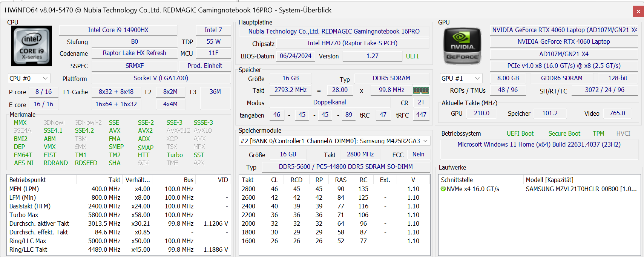Click the Betriebspunkt column header
Screen dimensions: 644x257
point(28,180)
